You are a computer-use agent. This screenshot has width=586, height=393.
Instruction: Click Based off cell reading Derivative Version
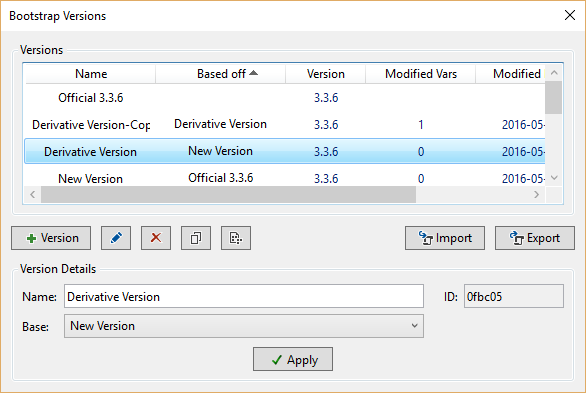(x=220, y=124)
